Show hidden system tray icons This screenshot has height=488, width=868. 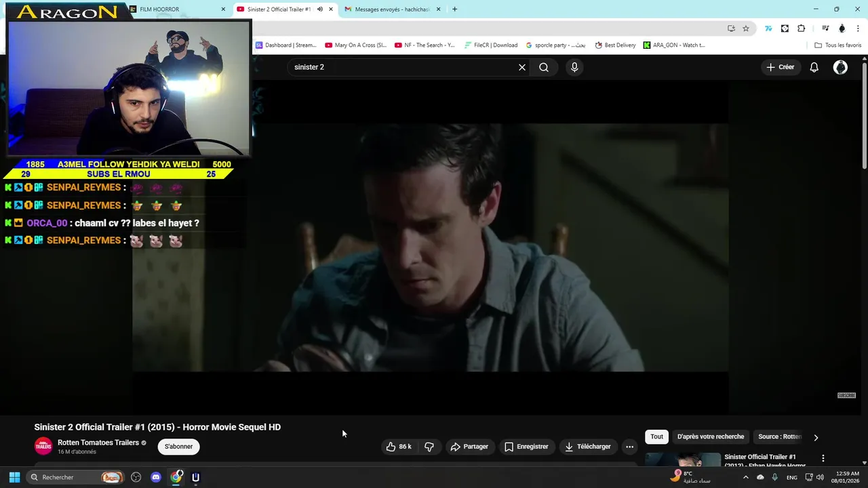(746, 477)
